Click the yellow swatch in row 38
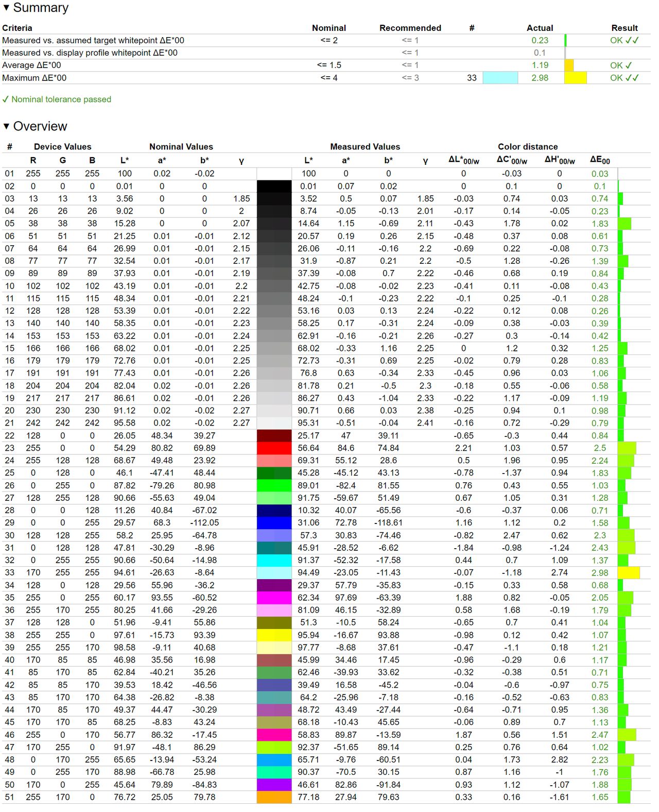The image size is (659, 812). (274, 635)
